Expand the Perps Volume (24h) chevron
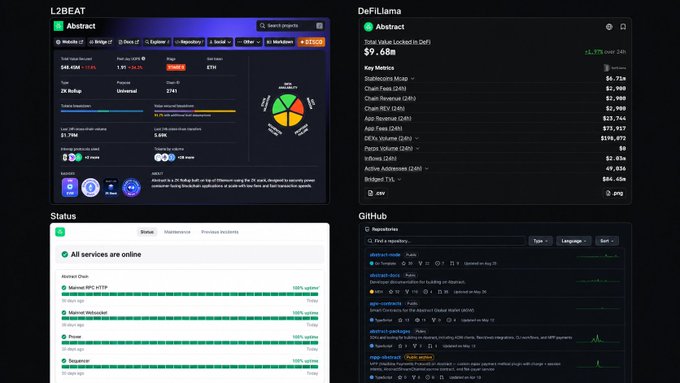 pyautogui.click(x=418, y=149)
